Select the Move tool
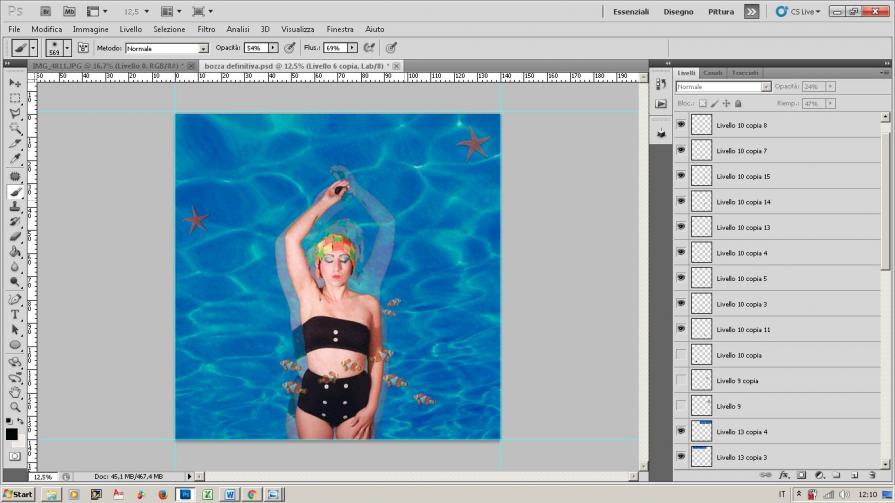Viewport: 895px width, 503px height. tap(15, 83)
